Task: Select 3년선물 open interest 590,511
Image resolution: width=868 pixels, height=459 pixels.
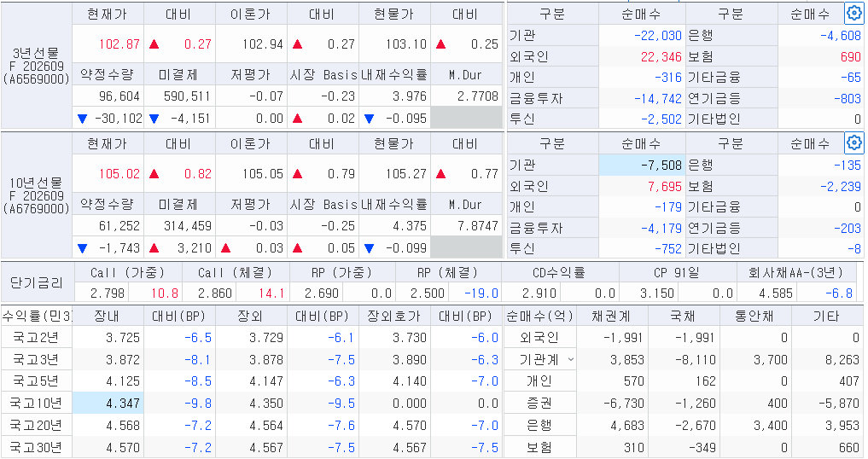Action: (187, 96)
